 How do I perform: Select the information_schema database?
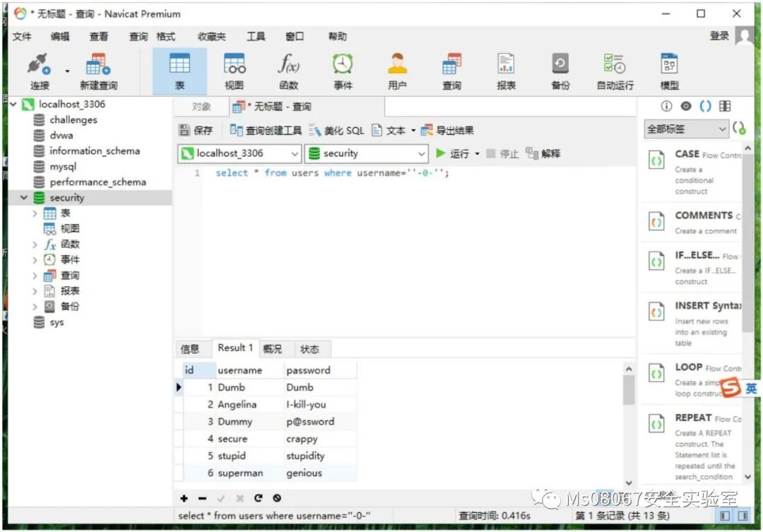click(x=95, y=151)
